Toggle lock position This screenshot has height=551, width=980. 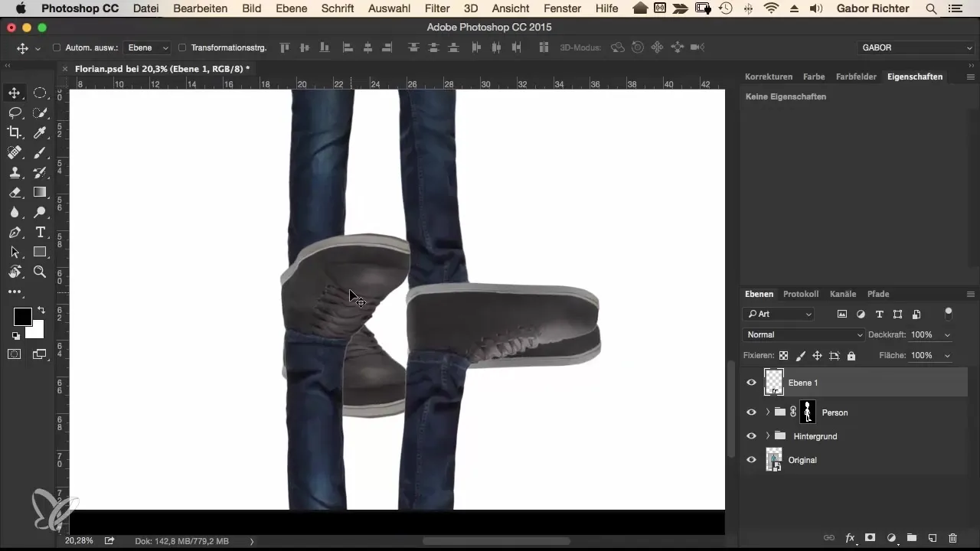817,356
